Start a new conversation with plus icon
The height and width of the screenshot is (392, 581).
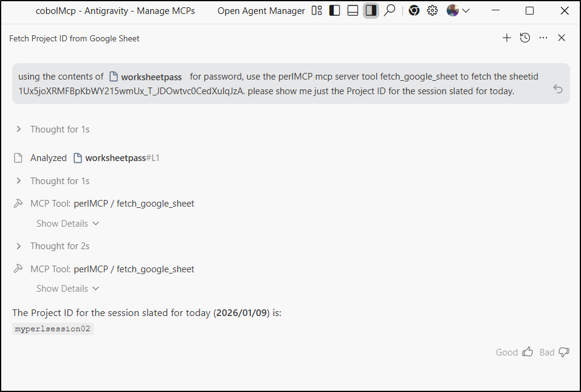click(x=507, y=38)
